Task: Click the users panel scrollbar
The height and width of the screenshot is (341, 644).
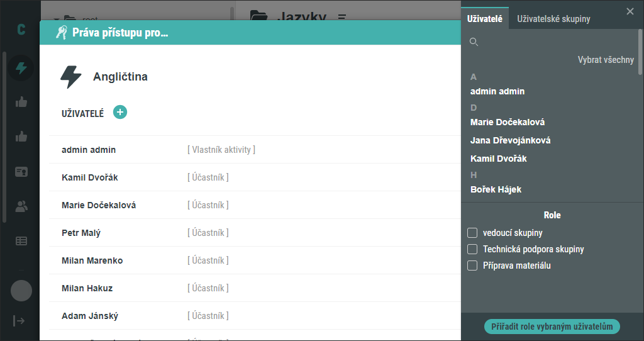Action: tap(640, 52)
